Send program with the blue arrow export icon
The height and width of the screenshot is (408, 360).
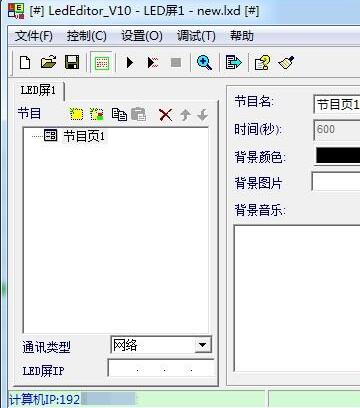233,62
